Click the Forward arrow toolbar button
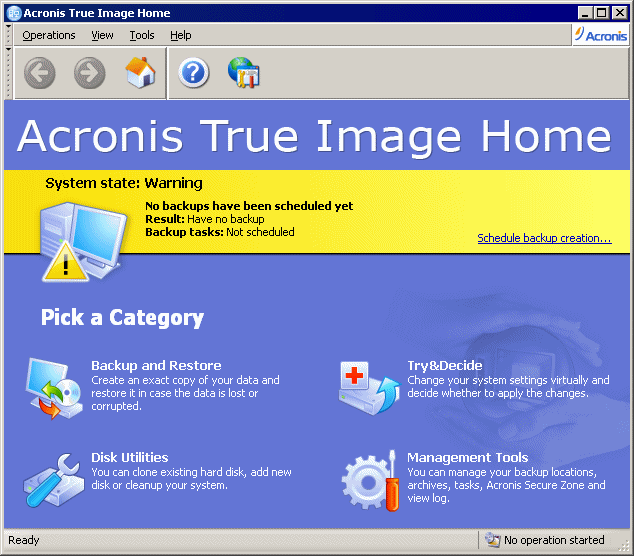This screenshot has height=556, width=634. pyautogui.click(x=90, y=73)
